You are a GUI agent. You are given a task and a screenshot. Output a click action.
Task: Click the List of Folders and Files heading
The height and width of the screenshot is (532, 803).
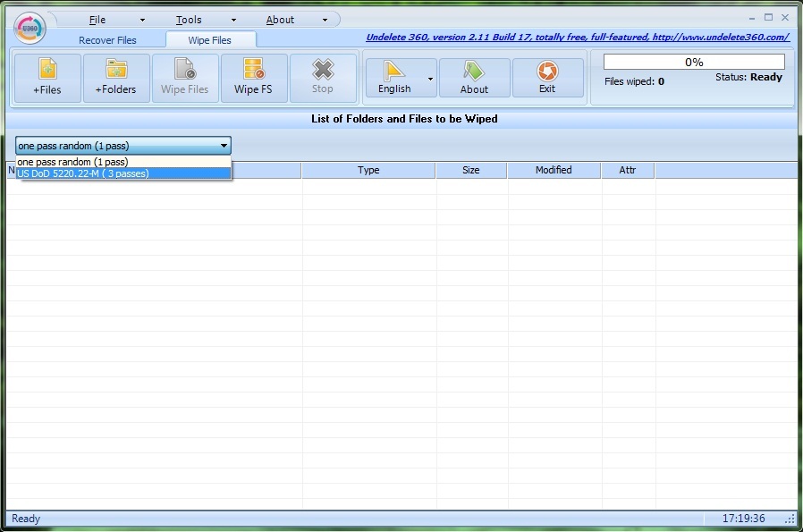pyautogui.click(x=404, y=119)
